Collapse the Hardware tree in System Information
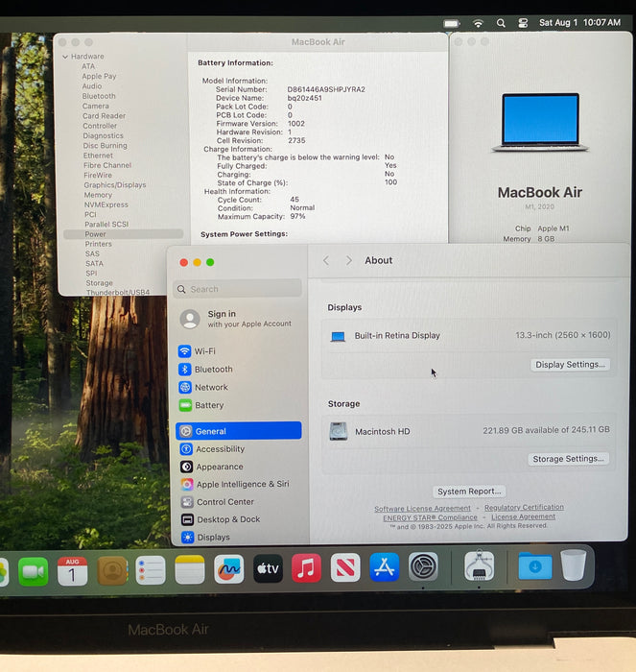Screen dimensions: 636x672 [65, 57]
